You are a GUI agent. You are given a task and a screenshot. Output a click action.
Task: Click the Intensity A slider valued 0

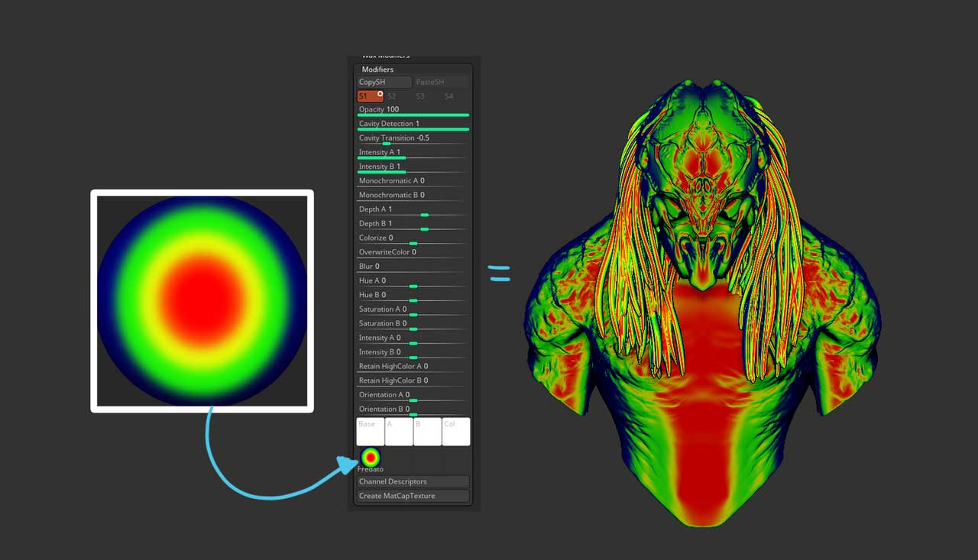(413, 338)
